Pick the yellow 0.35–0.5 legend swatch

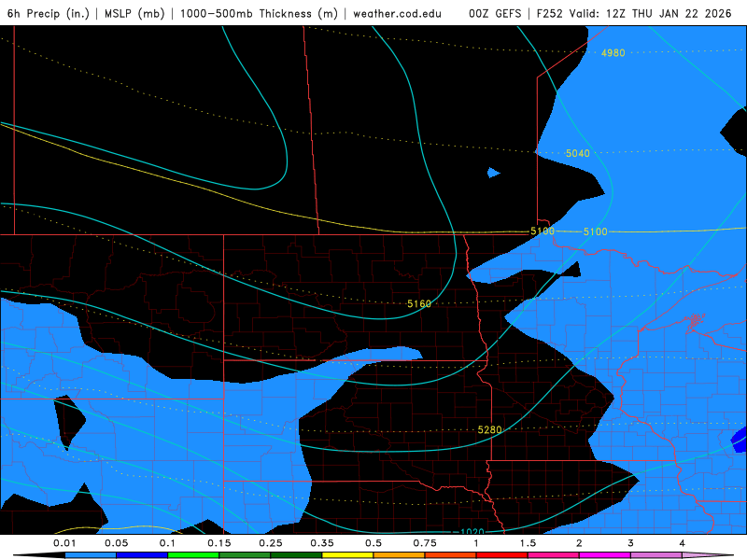coord(347,555)
